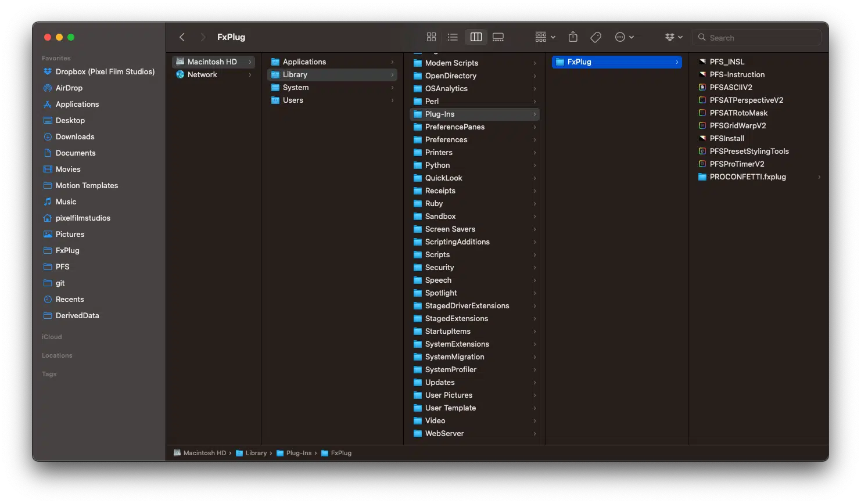Select the Screen Savers folder

pyautogui.click(x=475, y=229)
